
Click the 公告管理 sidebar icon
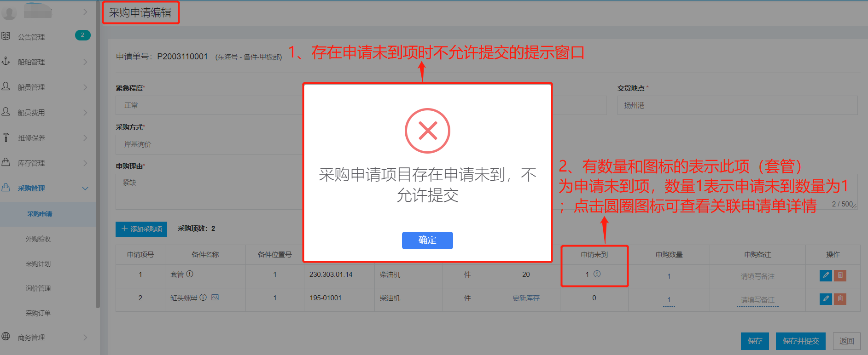click(6, 36)
